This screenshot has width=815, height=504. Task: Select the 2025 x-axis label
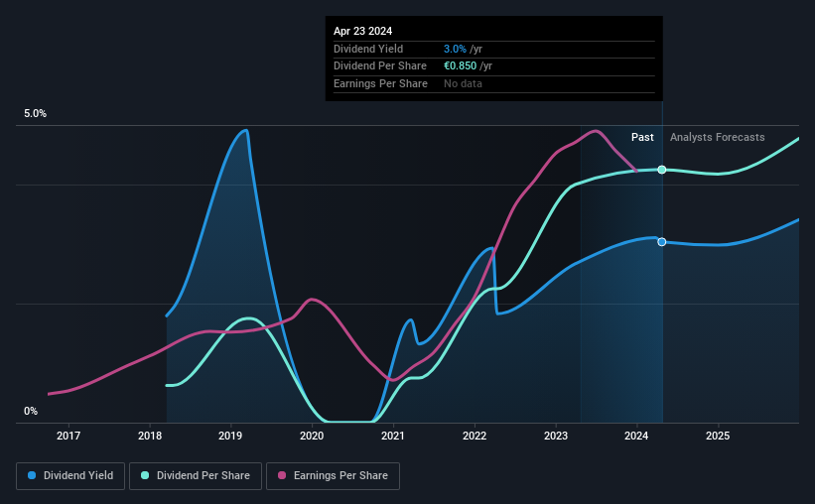718,436
